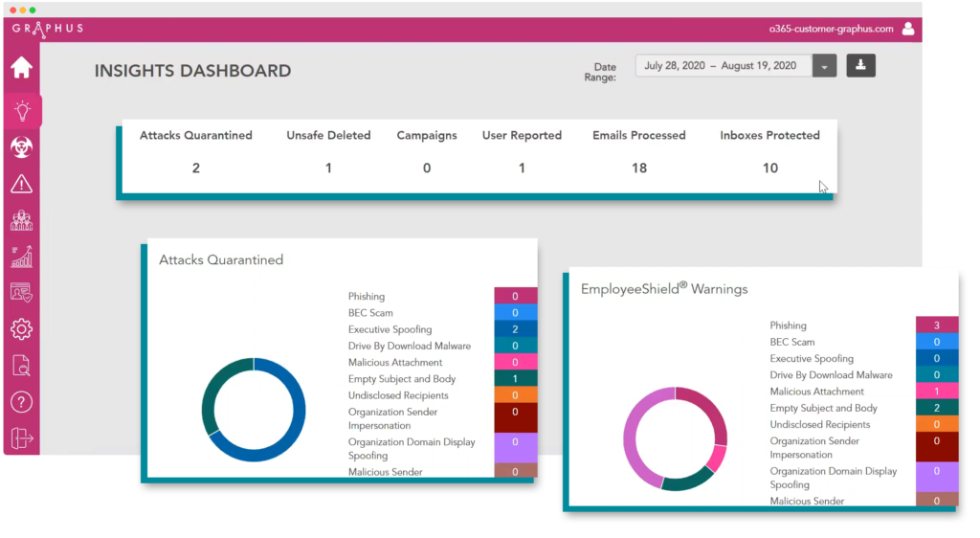The width and height of the screenshot is (980, 538).
Task: Click the user profile avatar icon
Action: [908, 29]
